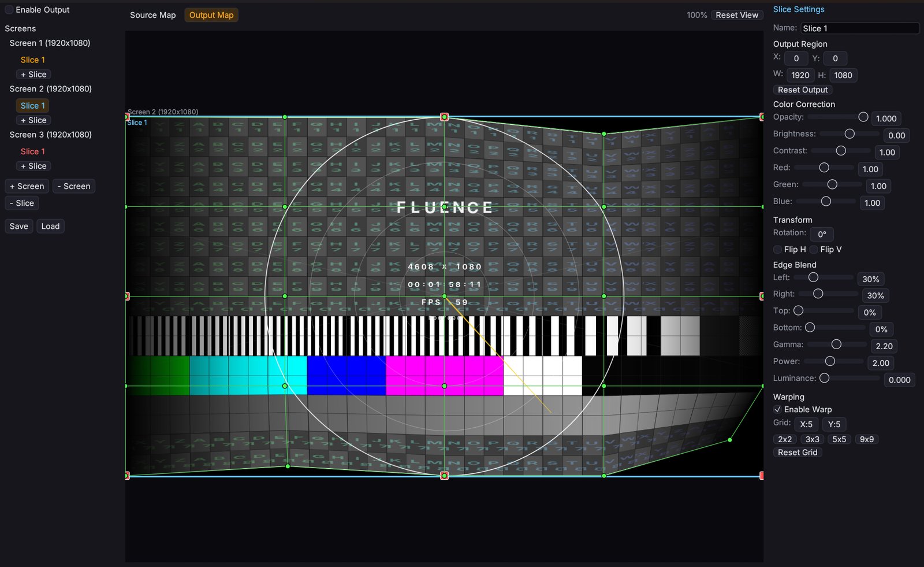924x567 pixels.
Task: Click the Output Region Y value field
Action: coord(835,58)
